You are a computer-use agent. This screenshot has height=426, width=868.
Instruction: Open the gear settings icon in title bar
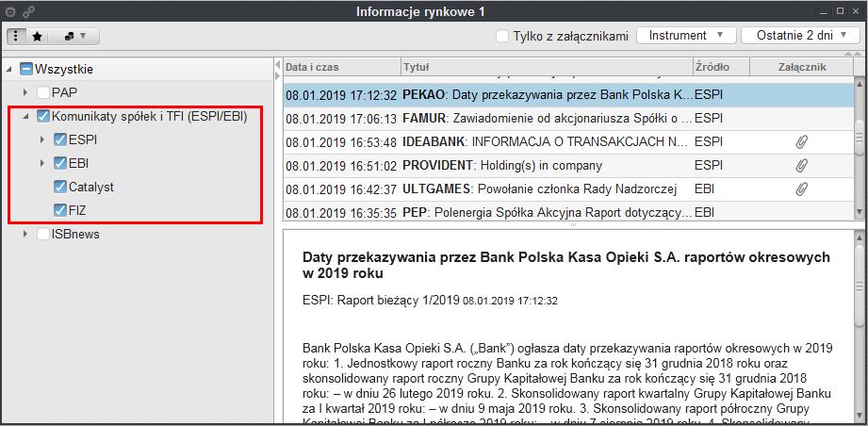pos(10,11)
